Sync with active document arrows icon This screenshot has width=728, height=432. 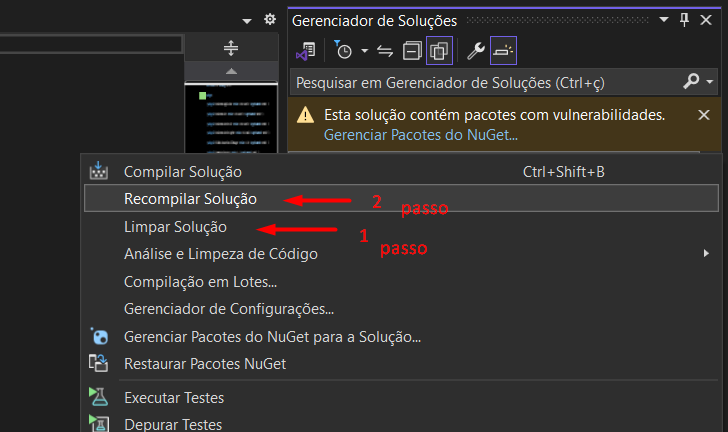385,51
